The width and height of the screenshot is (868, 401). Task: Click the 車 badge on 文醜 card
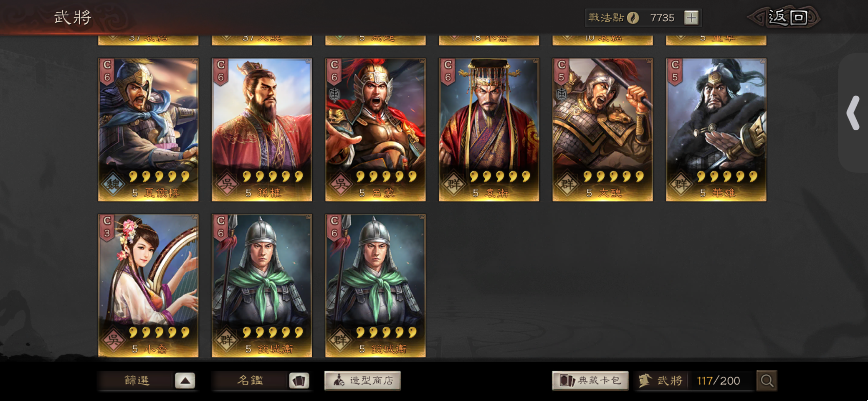[x=562, y=94]
